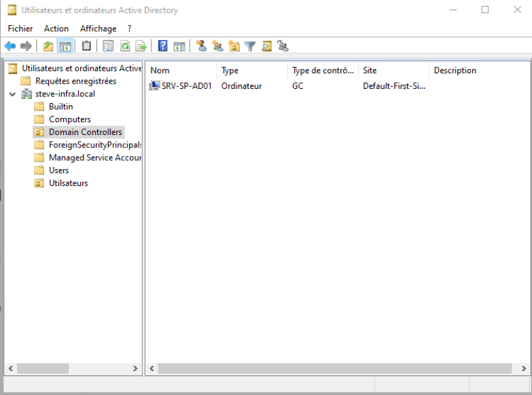
Task: Open the Affichage menu
Action: click(x=98, y=29)
